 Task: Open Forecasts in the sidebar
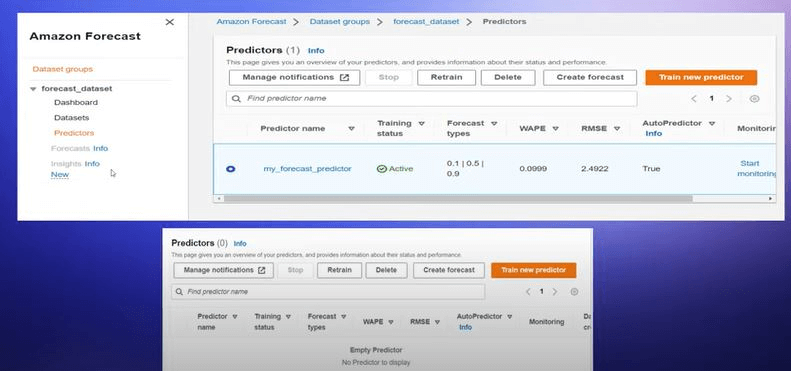71,148
